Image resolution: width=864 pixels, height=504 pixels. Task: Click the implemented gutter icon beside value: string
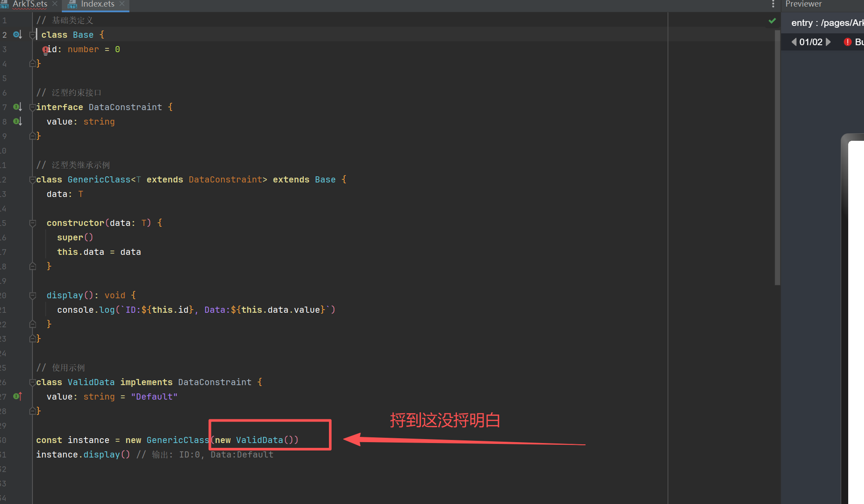[17, 121]
